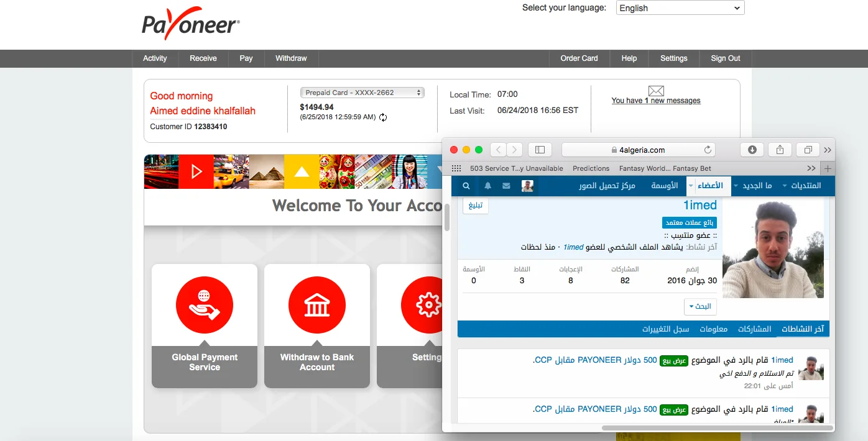Image resolution: width=868 pixels, height=441 pixels.
Task: Open the forum inbox envelope icon
Action: [506, 186]
